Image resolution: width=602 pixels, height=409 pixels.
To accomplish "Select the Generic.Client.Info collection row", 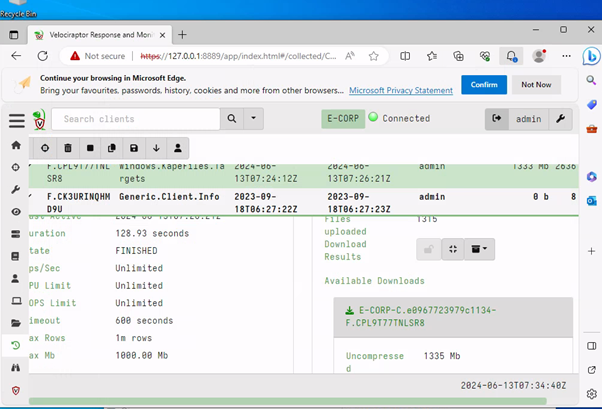I will (x=303, y=202).
